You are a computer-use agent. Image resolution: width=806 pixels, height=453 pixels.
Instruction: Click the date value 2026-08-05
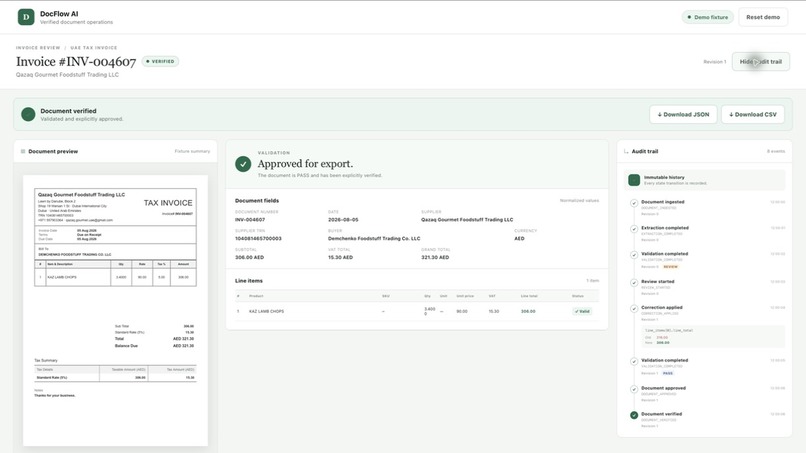tap(343, 220)
